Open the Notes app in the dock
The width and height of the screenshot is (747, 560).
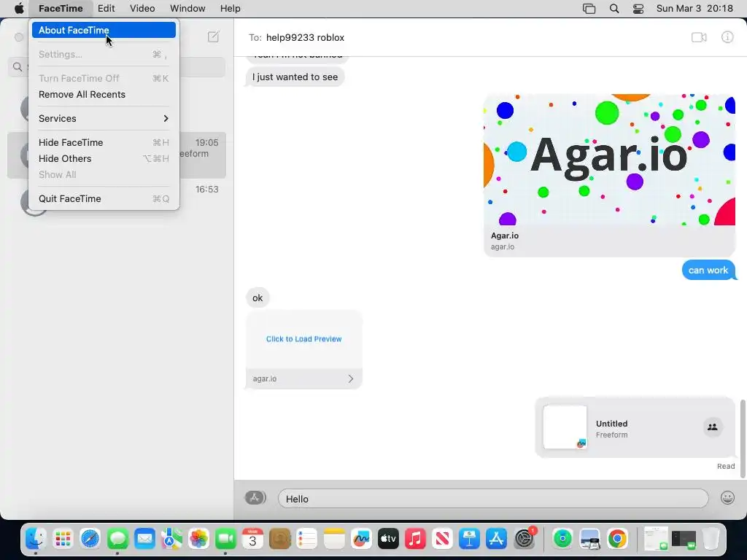click(x=334, y=539)
